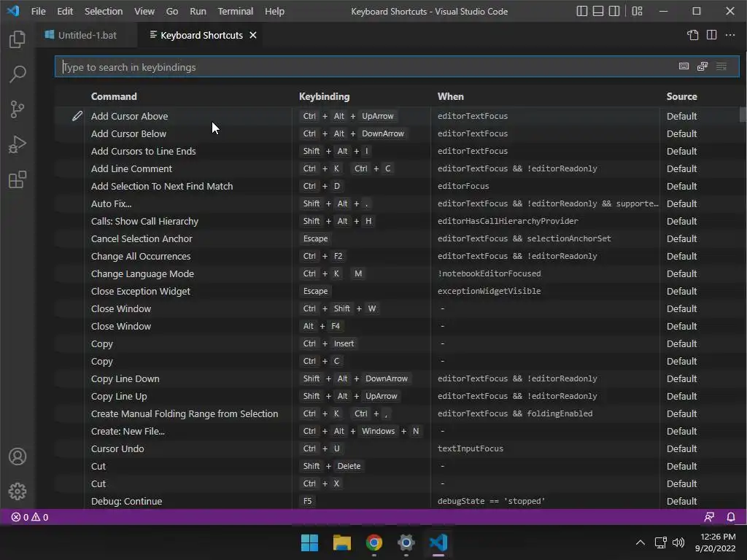Select the Add Line Comment command

pyautogui.click(x=396, y=168)
